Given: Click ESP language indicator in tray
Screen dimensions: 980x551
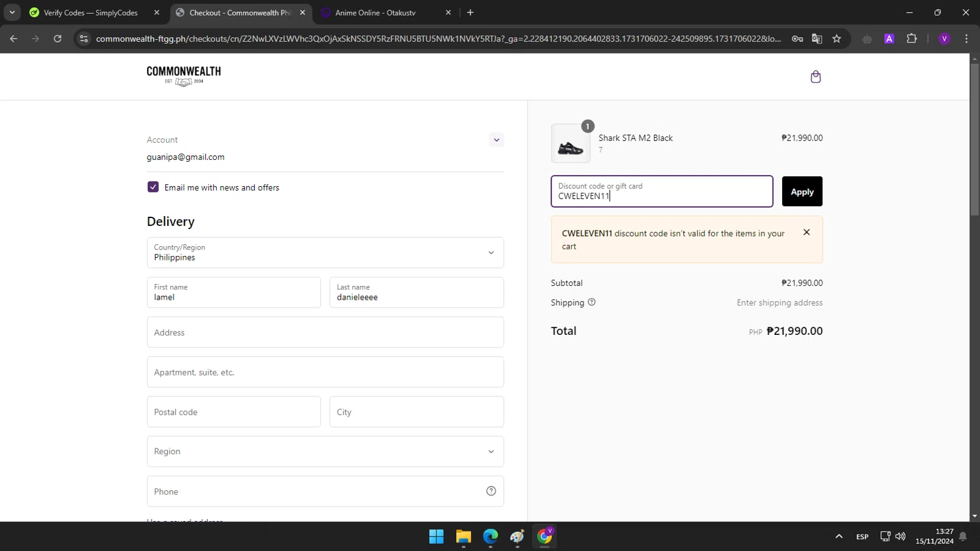Looking at the screenshot, I should 862,537.
